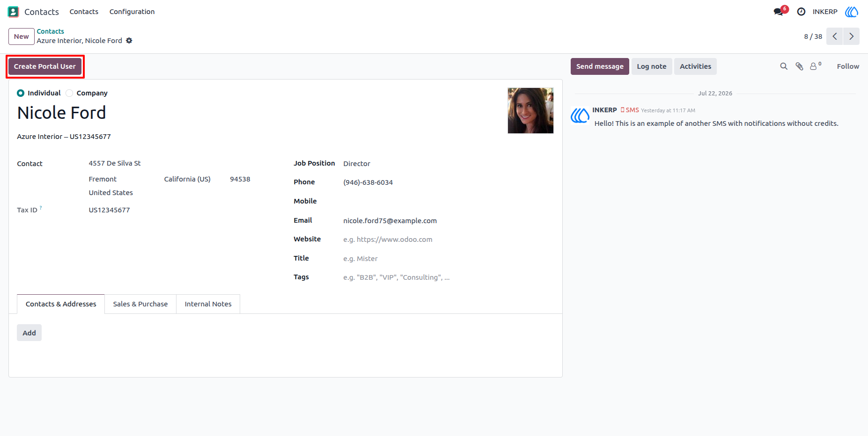The image size is (868, 436).
Task: Click the Website input field
Action: click(x=448, y=240)
